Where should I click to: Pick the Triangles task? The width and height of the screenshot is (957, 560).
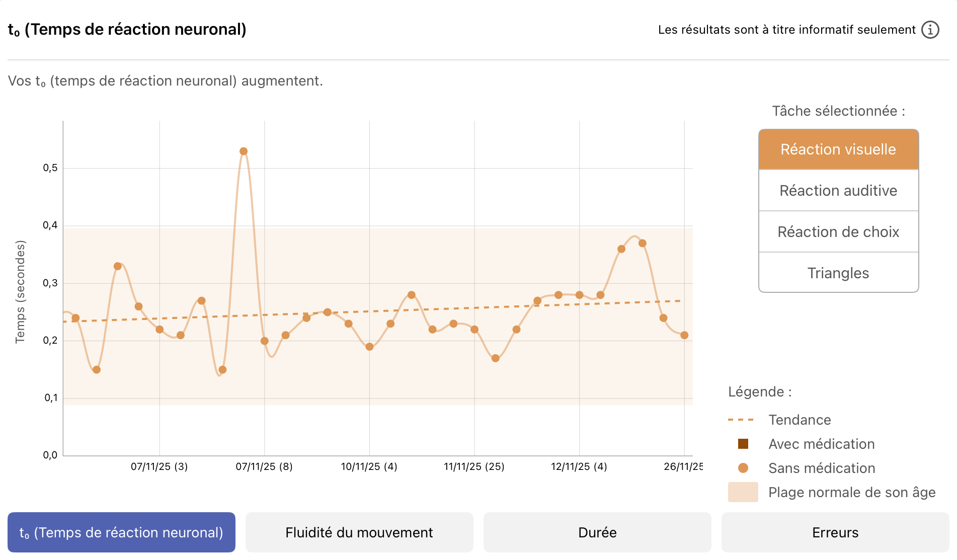838,273
